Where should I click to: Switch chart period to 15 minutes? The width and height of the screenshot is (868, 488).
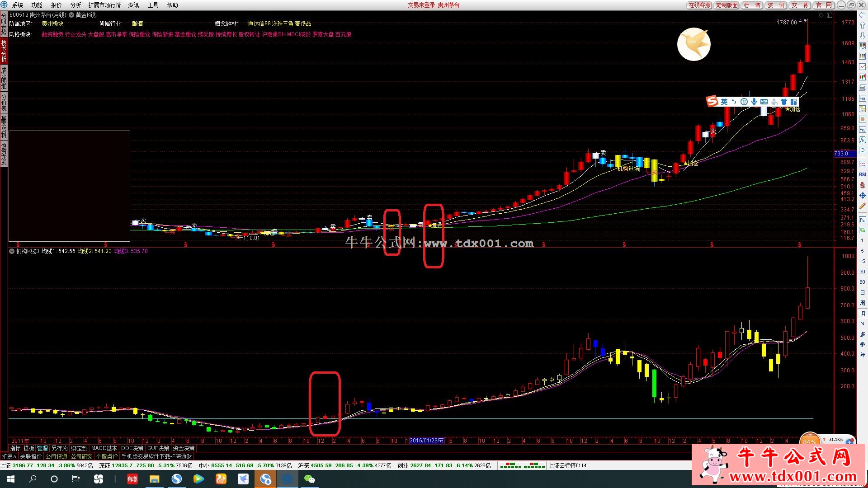pos(863,261)
